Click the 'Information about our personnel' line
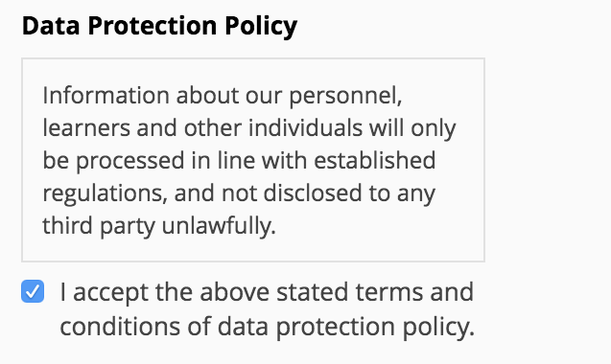The image size is (611, 364). (223, 96)
